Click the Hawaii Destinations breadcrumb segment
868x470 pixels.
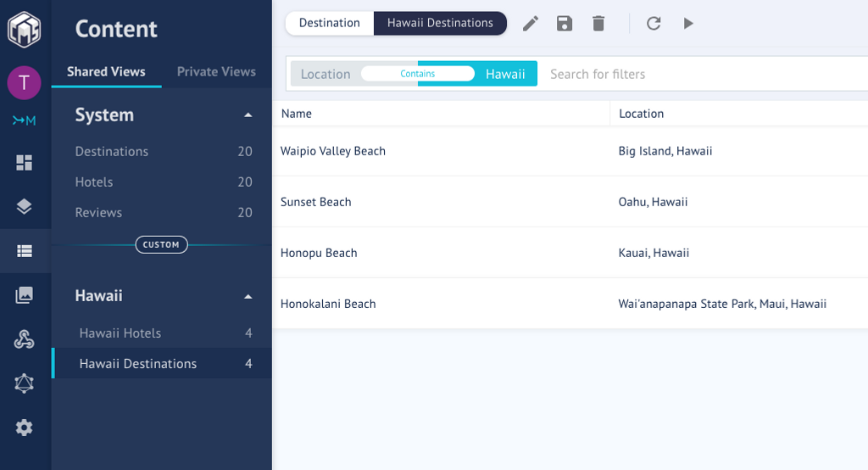coord(440,23)
